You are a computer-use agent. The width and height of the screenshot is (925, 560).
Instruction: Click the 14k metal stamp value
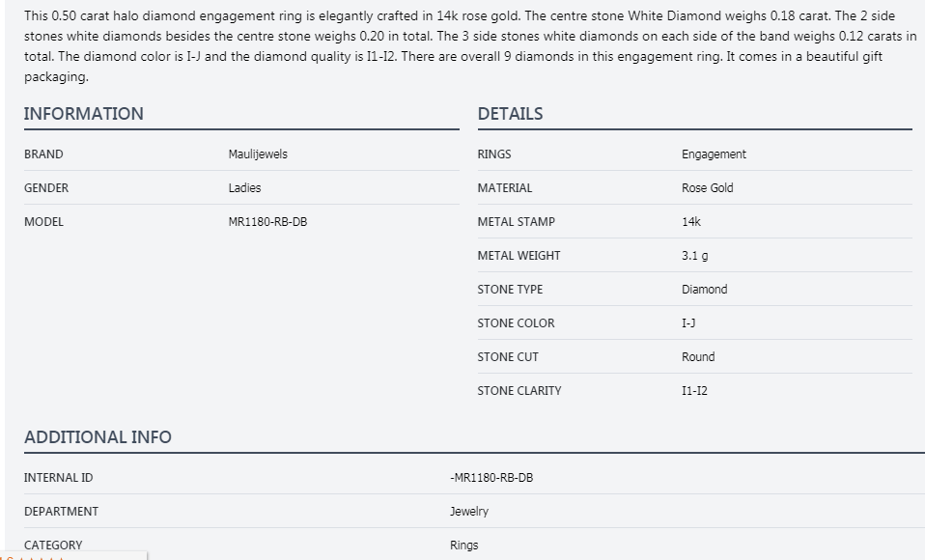tap(691, 222)
